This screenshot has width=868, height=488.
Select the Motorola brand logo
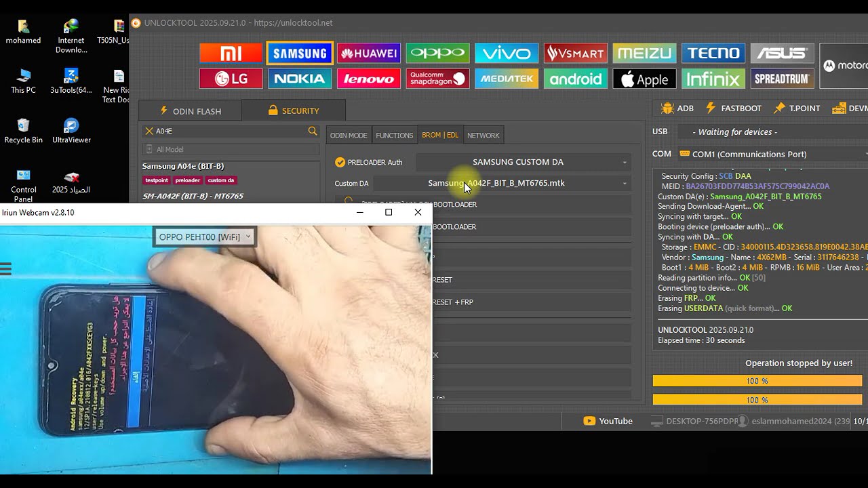click(844, 66)
